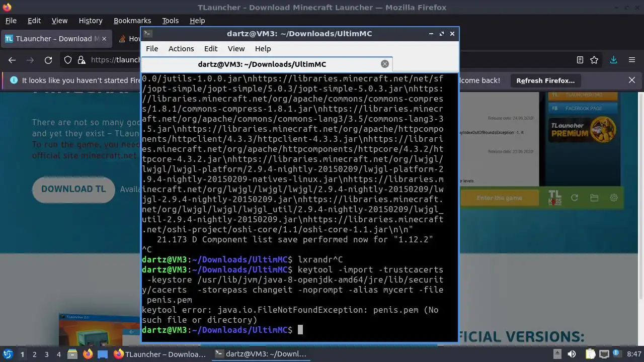Launch Firefox from the taskbar quick launch
The height and width of the screenshot is (362, 644).
[88, 354]
